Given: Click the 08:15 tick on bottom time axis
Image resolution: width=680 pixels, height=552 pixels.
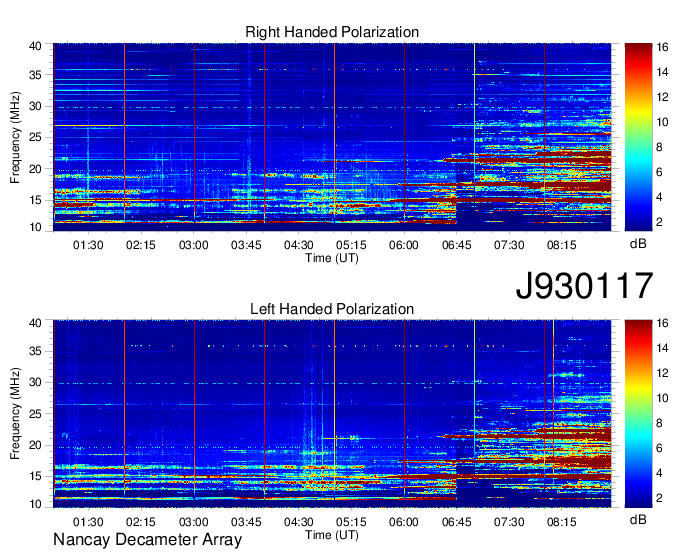Looking at the screenshot, I should 562,522.
